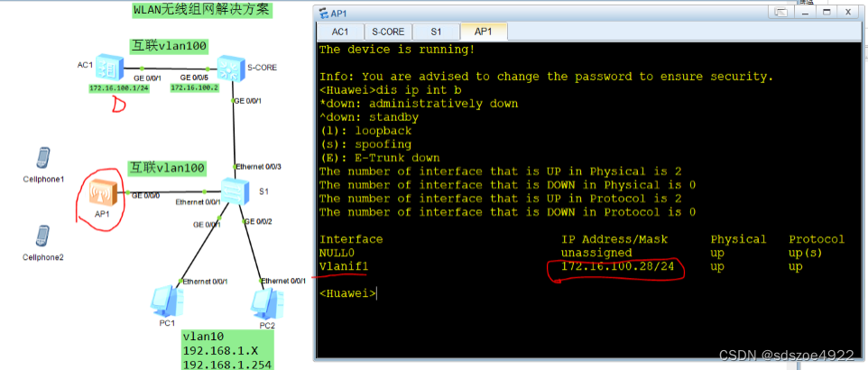Click the 'Protocol' column header in terminal
868x370 pixels.
tap(817, 239)
